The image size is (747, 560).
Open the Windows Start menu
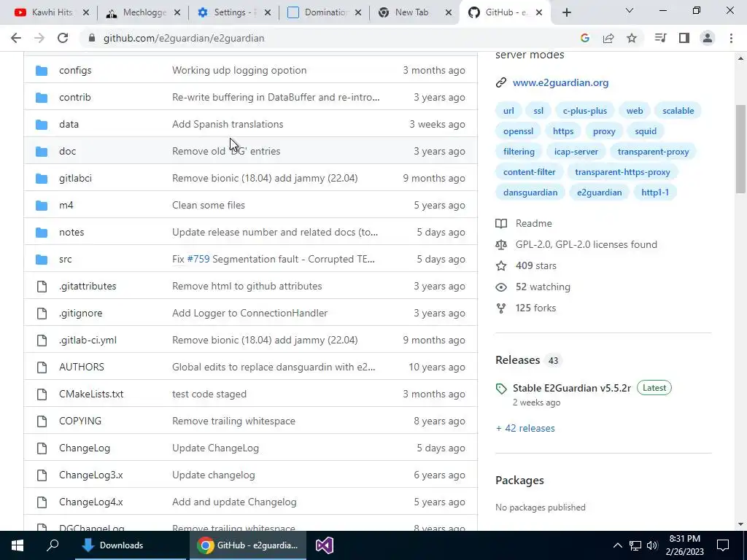point(18,545)
